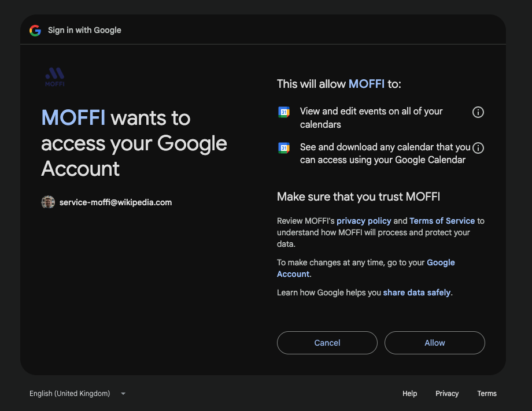This screenshot has width=532, height=411.
Task: Open the Terms footer link
Action: 486,393
